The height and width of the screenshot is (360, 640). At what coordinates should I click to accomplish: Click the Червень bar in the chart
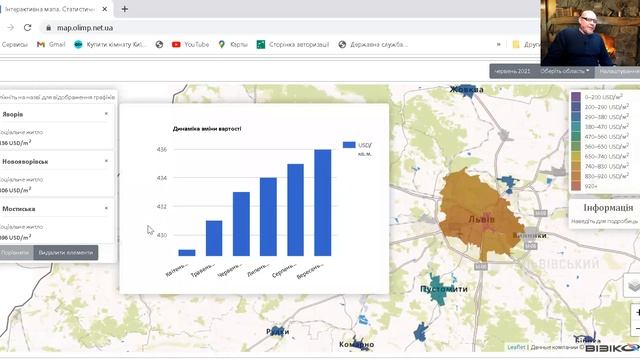[241, 224]
